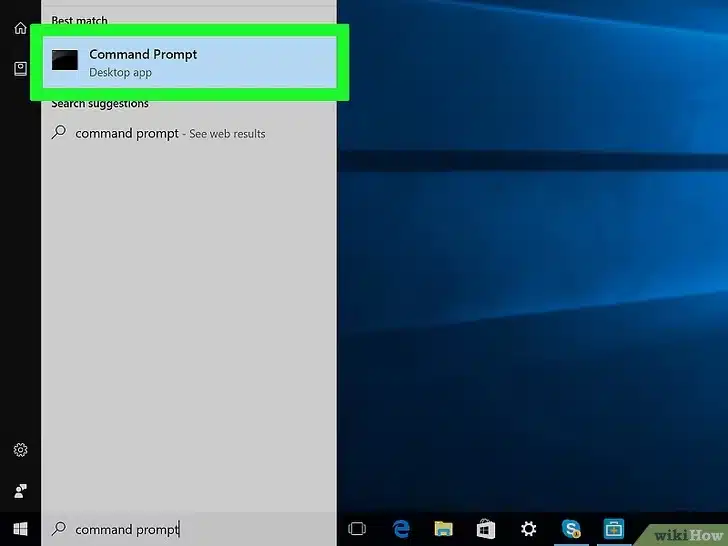Click the Windows Start button
728x546 pixels.
pos(20,529)
